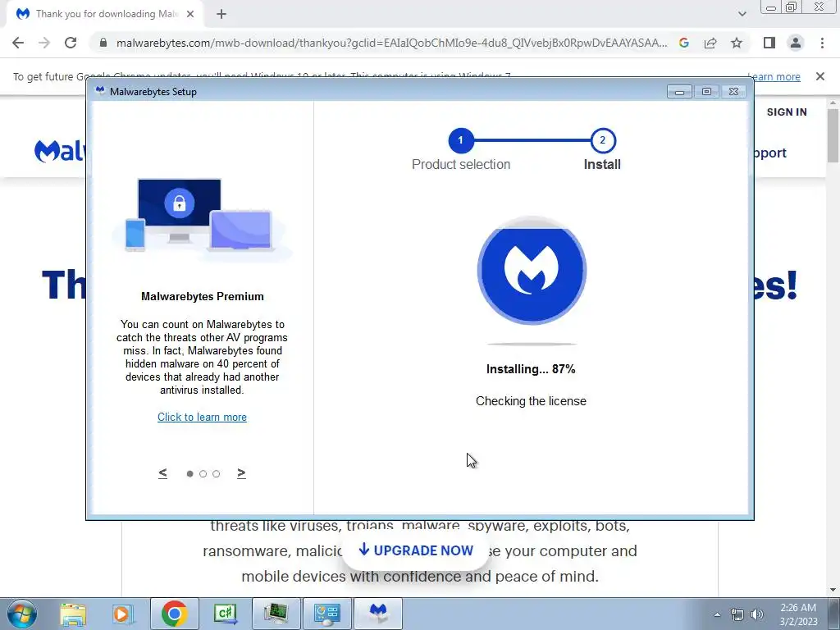Go to previous slide arrow
840x630 pixels.
point(163,473)
